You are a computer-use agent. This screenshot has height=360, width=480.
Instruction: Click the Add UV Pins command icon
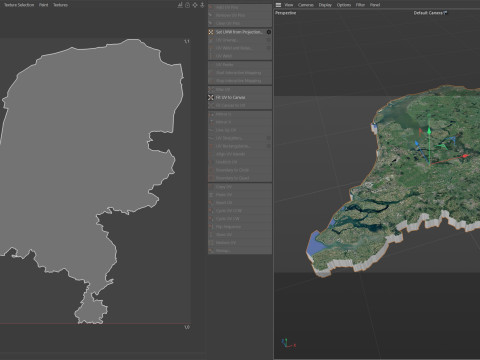[x=211, y=7]
